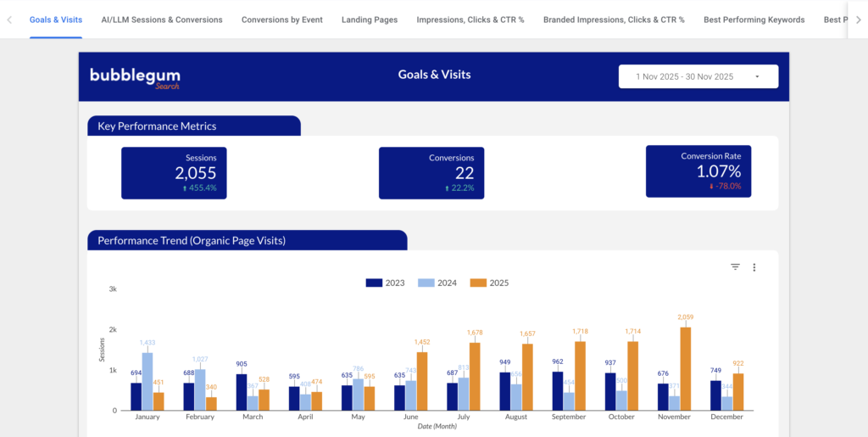Screen dimensions: 868x437
Task: Open the Conversions by Event tab
Action: (281, 20)
